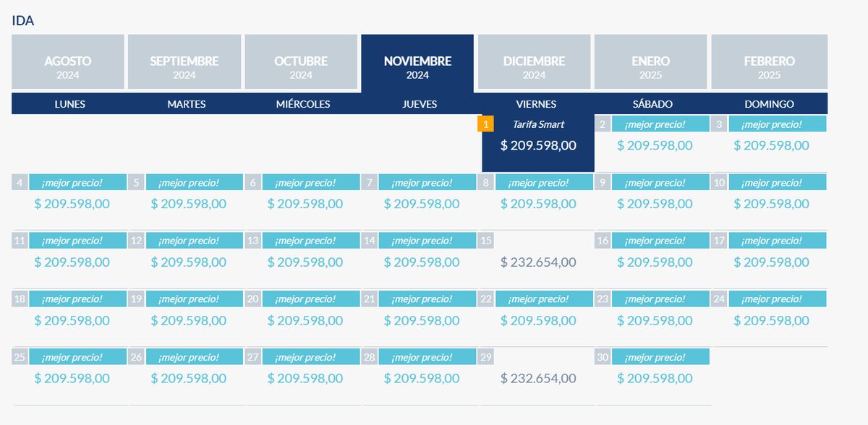868x425 pixels.
Task: Select Thursday November 28 best price
Action: click(422, 378)
